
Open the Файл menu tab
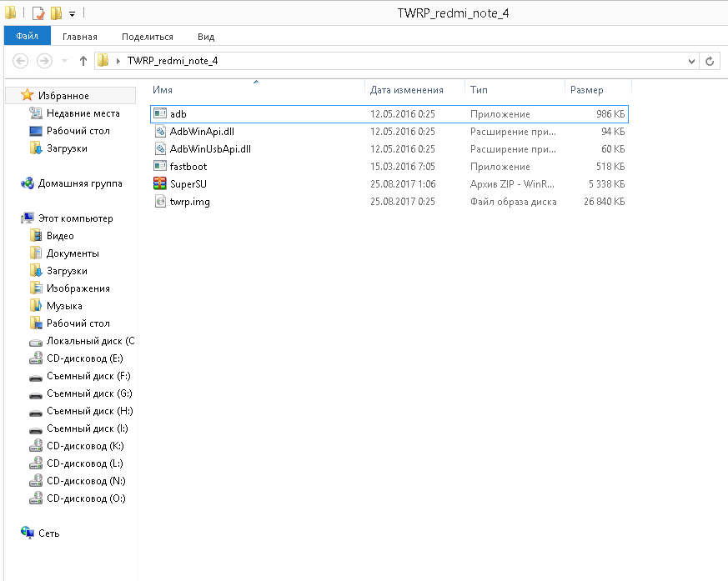(27, 37)
